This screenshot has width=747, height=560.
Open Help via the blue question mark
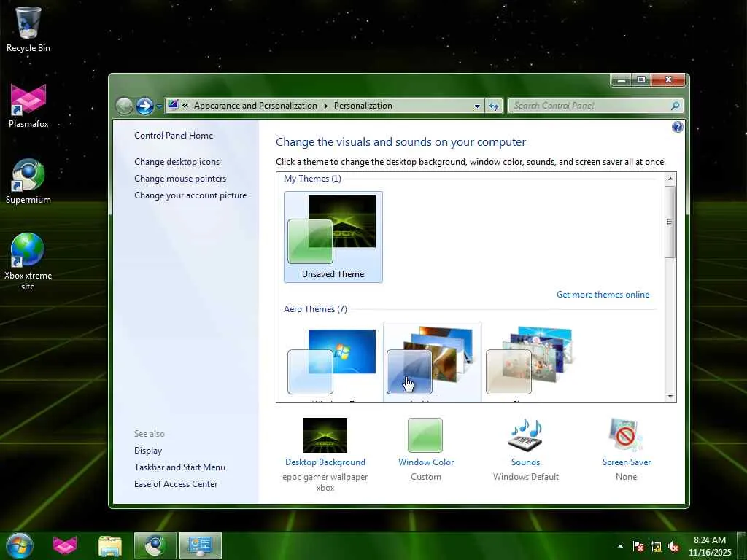coord(677,127)
